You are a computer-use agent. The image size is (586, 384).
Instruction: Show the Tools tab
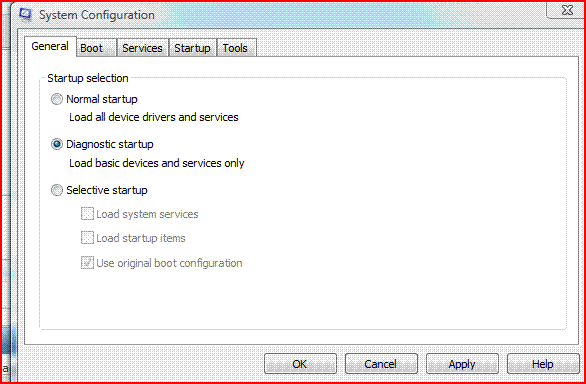click(237, 48)
